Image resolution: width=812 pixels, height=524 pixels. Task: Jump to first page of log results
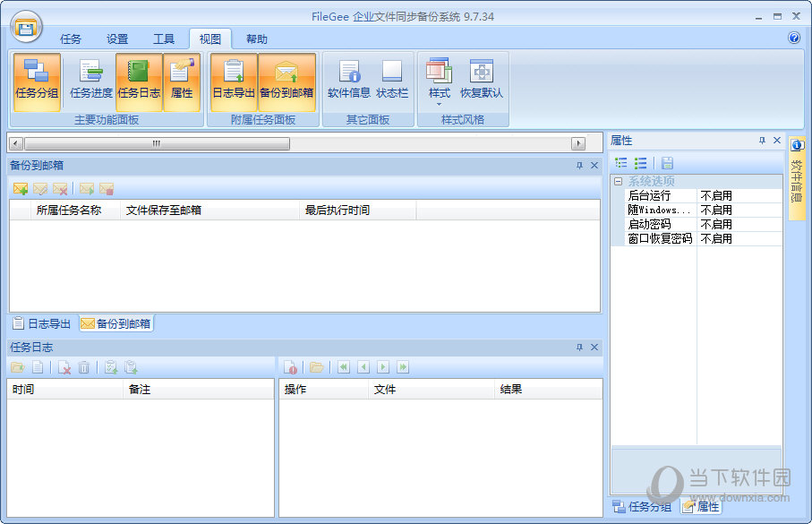(344, 367)
